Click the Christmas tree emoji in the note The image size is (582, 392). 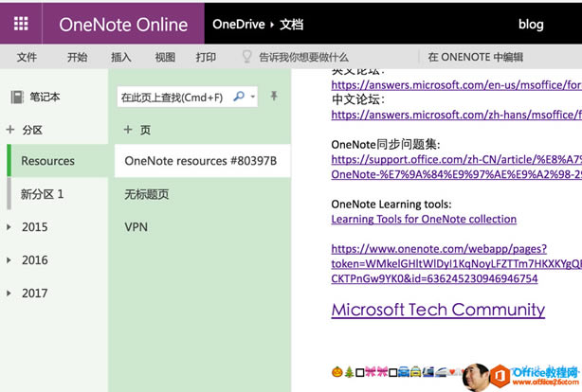349,371
